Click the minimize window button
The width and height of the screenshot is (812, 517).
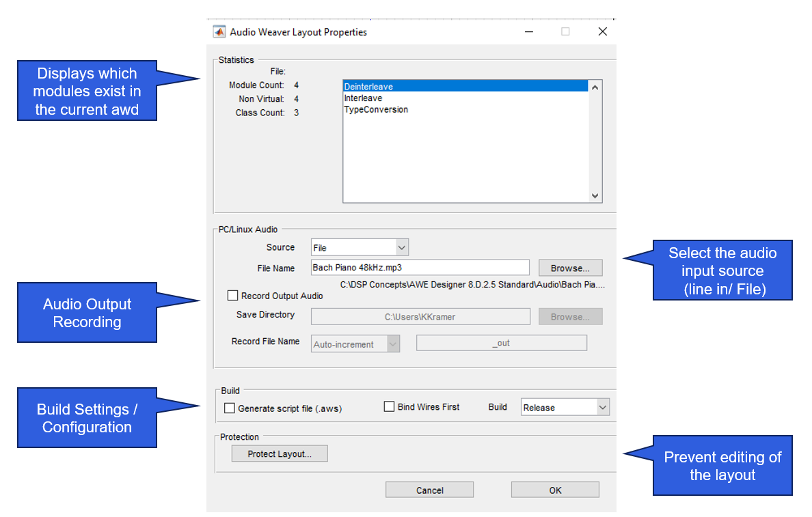(x=528, y=32)
